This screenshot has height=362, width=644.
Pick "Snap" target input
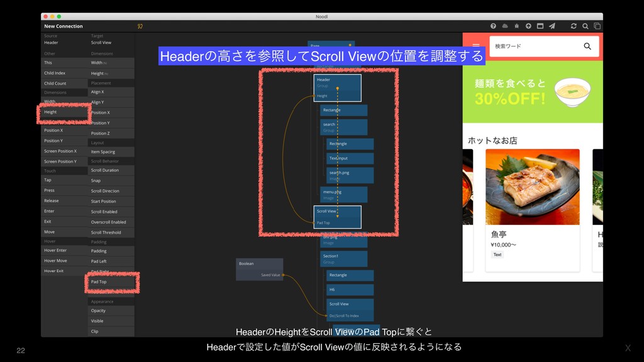[111, 180]
